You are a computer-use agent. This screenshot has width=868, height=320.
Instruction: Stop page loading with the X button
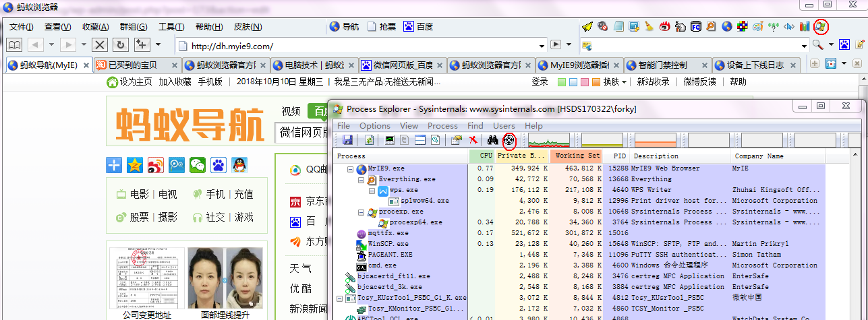coord(99,45)
